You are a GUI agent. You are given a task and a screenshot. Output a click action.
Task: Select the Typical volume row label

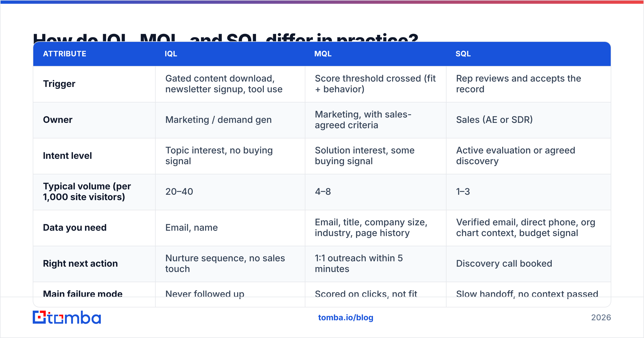pos(87,192)
